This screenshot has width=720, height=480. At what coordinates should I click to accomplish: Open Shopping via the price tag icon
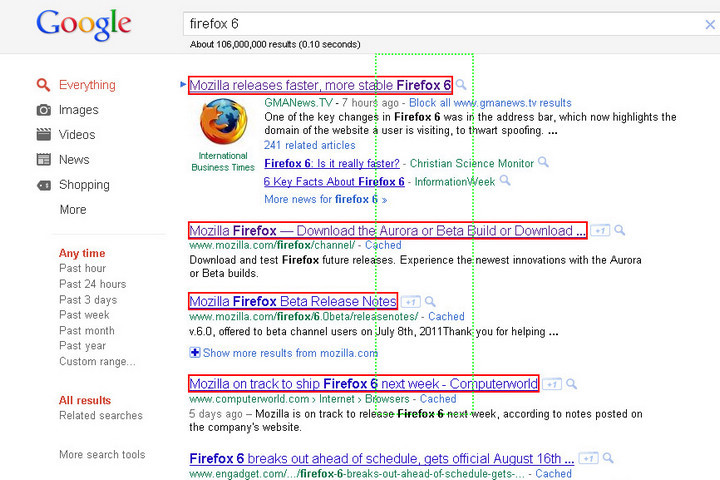(x=44, y=185)
